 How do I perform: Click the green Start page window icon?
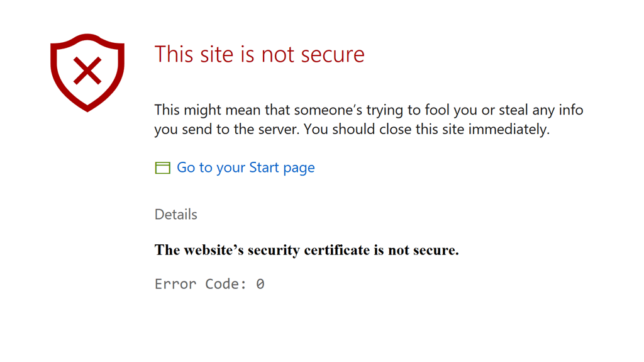[x=163, y=168]
